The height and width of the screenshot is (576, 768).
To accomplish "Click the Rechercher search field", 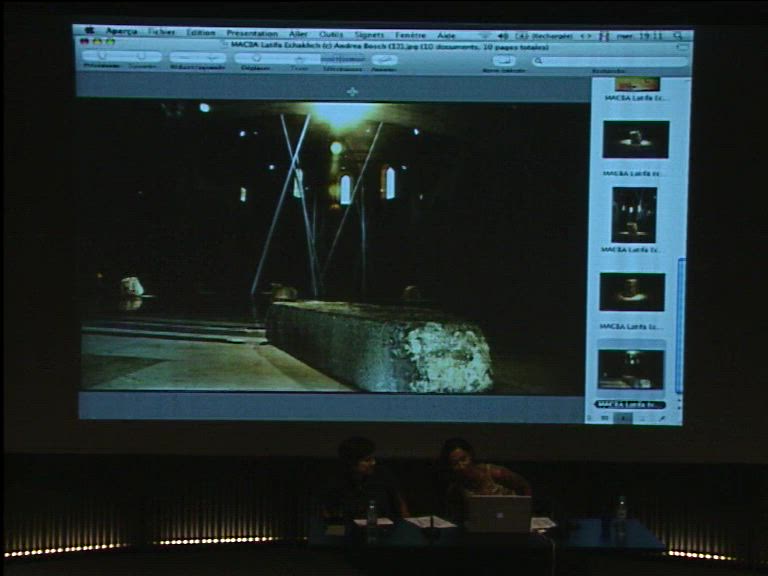I will point(610,61).
